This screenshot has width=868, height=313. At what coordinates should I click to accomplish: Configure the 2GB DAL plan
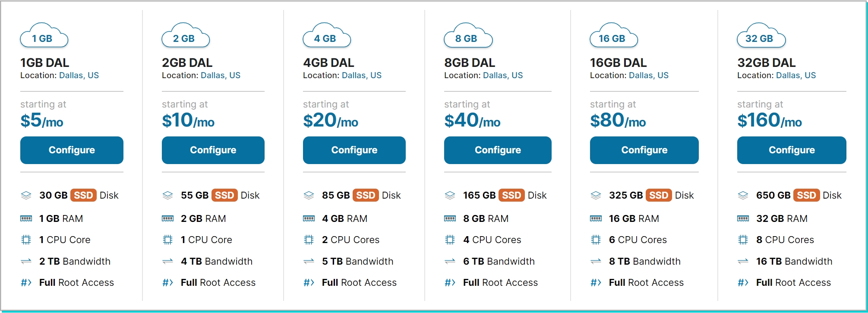213,150
